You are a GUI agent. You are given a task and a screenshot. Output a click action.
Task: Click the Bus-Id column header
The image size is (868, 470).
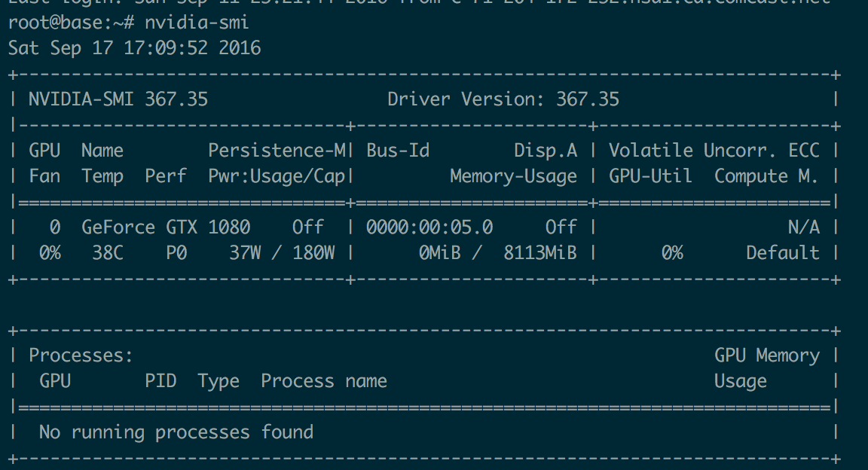tap(398, 151)
